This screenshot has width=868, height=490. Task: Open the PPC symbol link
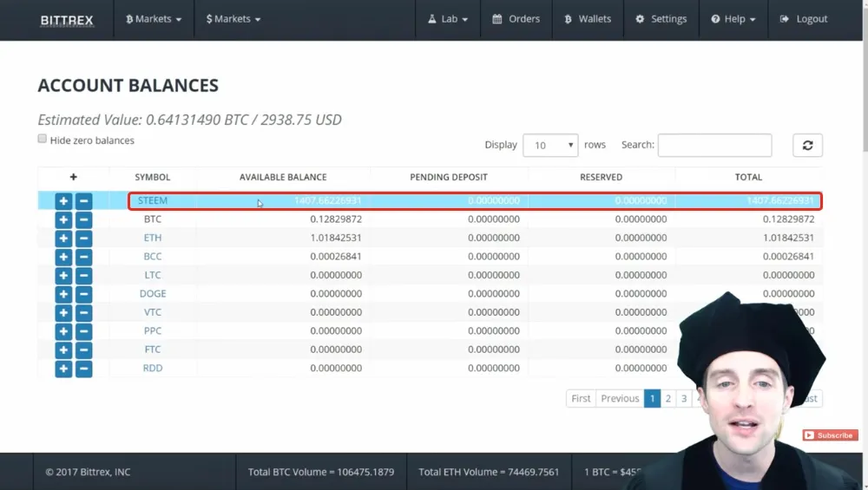pos(153,330)
